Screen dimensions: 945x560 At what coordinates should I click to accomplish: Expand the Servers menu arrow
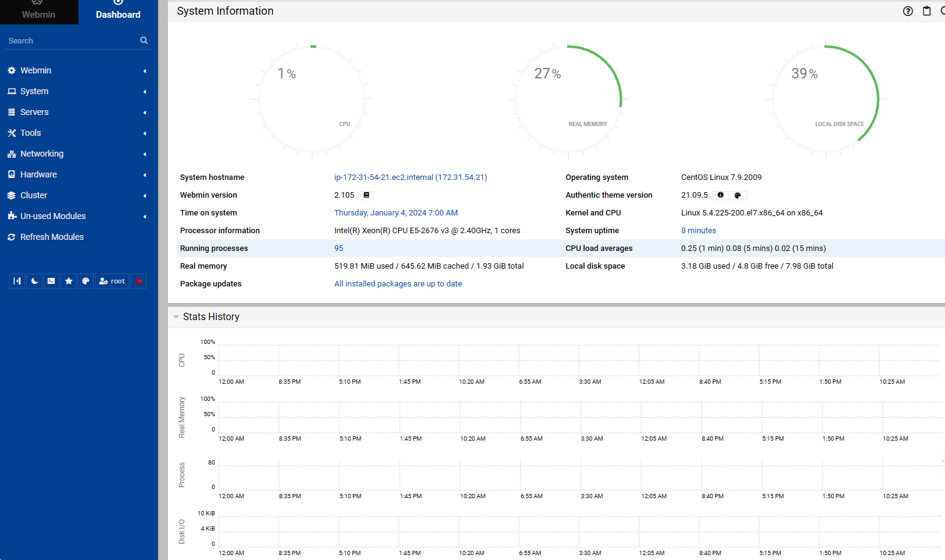tap(145, 113)
